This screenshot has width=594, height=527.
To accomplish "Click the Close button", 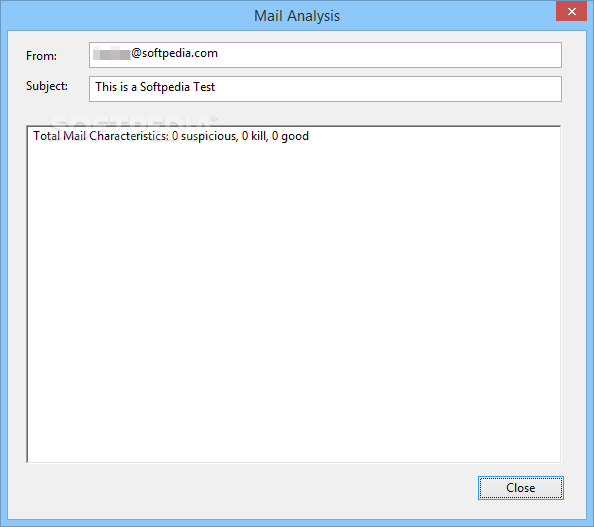I will point(521,488).
